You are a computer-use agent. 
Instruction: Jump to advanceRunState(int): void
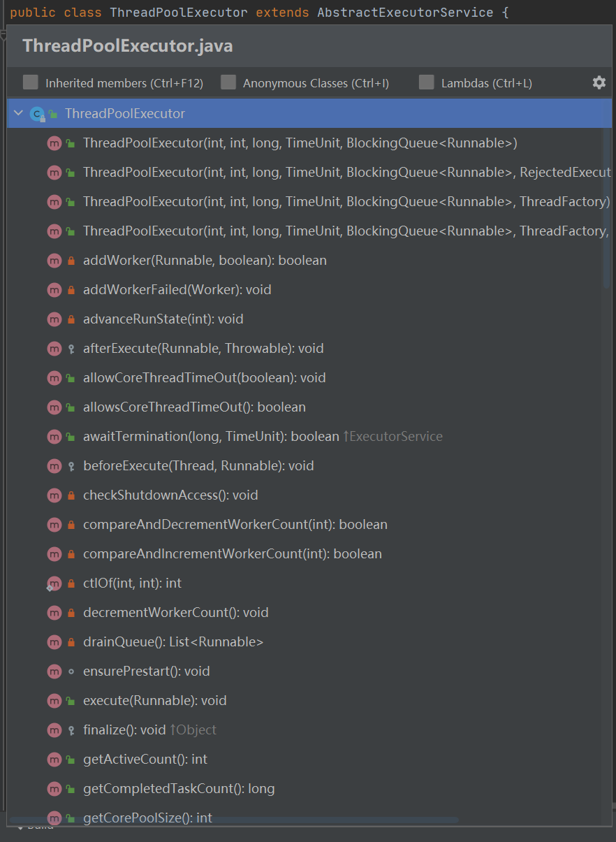click(x=163, y=319)
